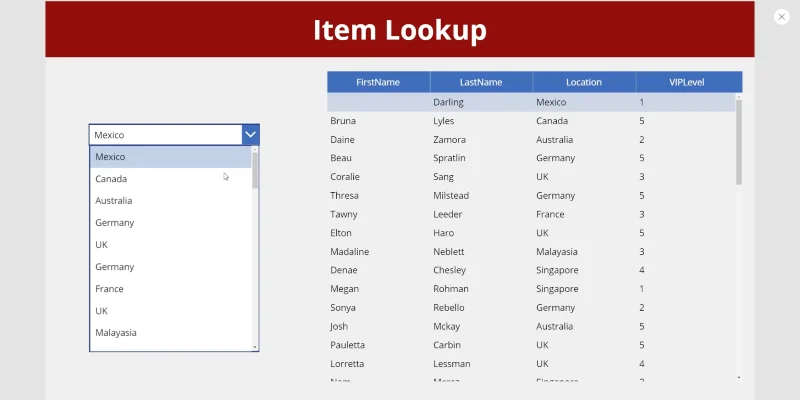Click last name Chesley
This screenshot has height=400, width=800.
pos(449,270)
